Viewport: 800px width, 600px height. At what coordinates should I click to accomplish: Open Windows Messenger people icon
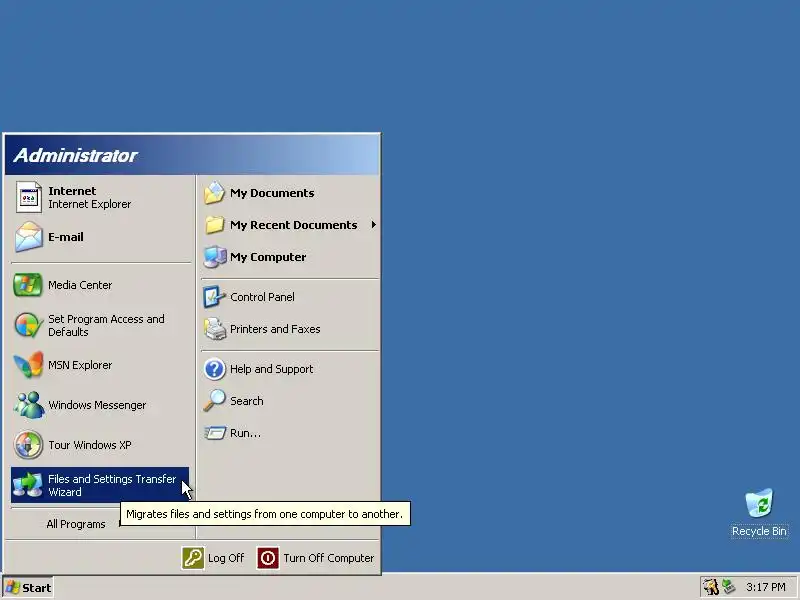coord(29,405)
